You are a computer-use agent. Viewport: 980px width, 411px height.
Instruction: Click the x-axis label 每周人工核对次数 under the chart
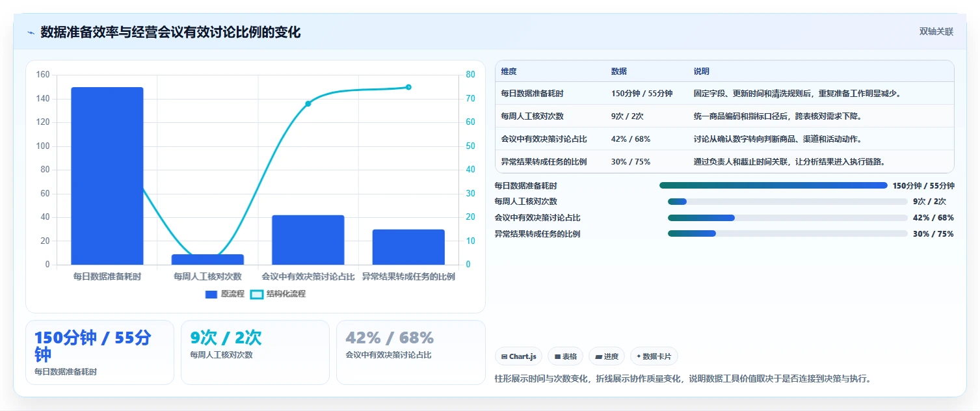click(x=207, y=276)
